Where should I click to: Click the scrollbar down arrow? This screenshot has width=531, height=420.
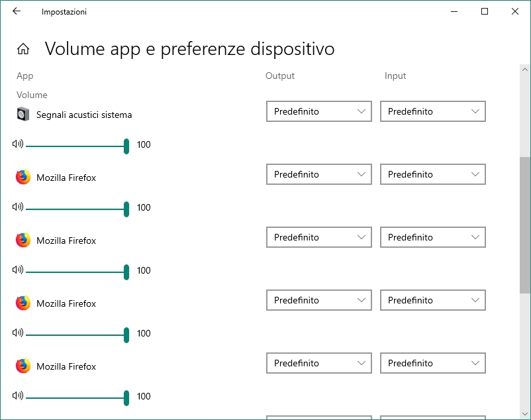click(x=525, y=414)
